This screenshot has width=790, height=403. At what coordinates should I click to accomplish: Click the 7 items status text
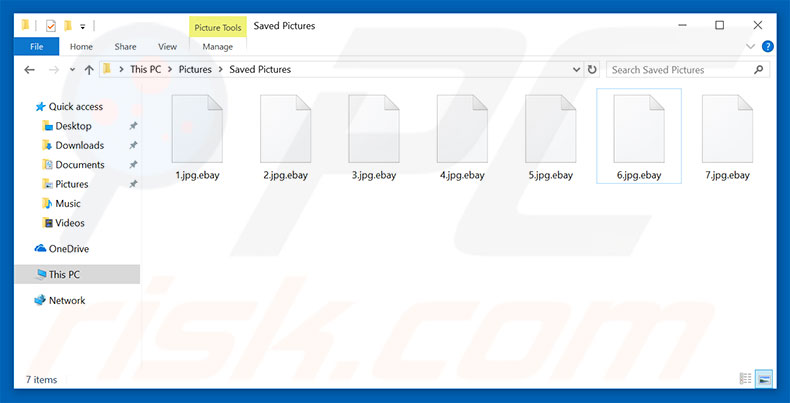coord(42,380)
